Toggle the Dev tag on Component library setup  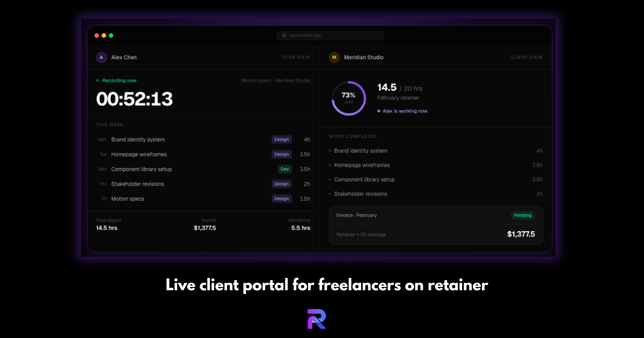pyautogui.click(x=284, y=168)
